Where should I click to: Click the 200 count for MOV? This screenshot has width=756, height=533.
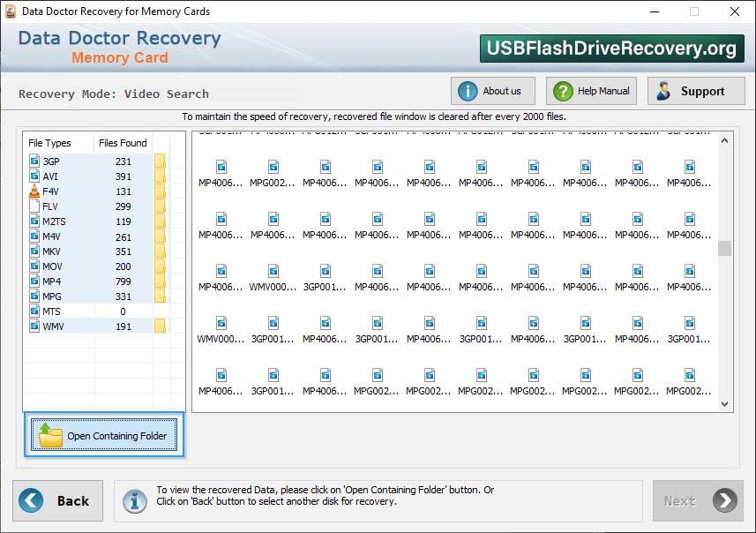pyautogui.click(x=123, y=266)
